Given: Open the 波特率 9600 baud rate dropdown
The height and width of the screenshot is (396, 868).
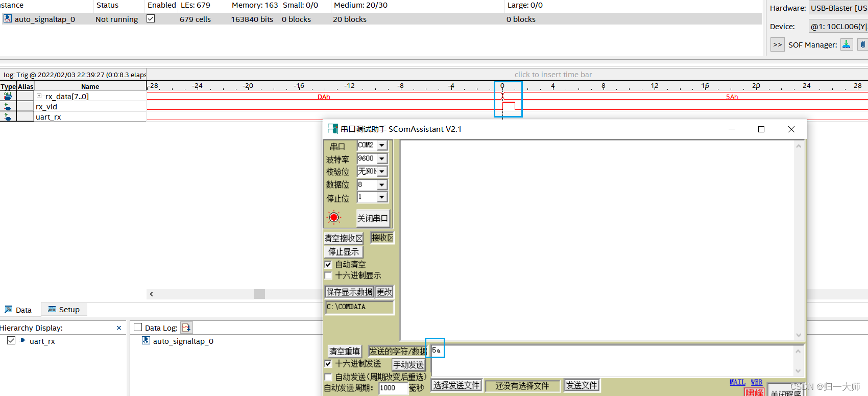Looking at the screenshot, I should pos(382,159).
